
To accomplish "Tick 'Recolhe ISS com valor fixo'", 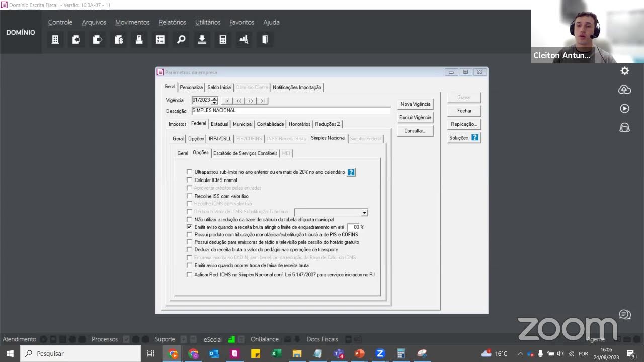I will pyautogui.click(x=189, y=196).
